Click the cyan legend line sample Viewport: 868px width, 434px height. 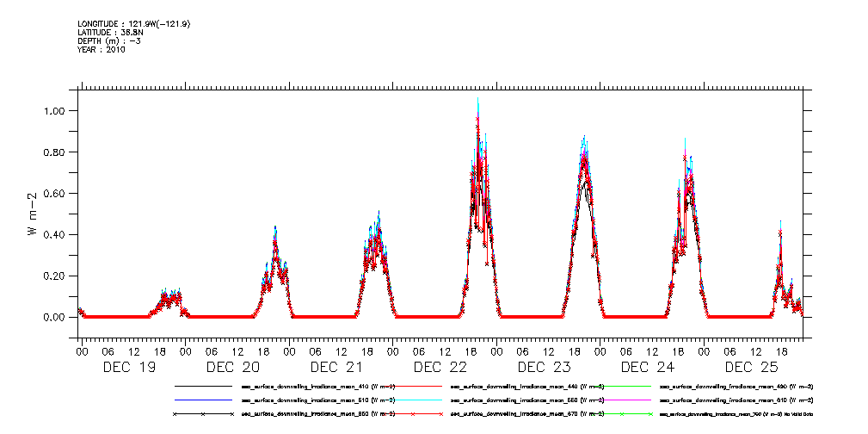click(x=413, y=400)
